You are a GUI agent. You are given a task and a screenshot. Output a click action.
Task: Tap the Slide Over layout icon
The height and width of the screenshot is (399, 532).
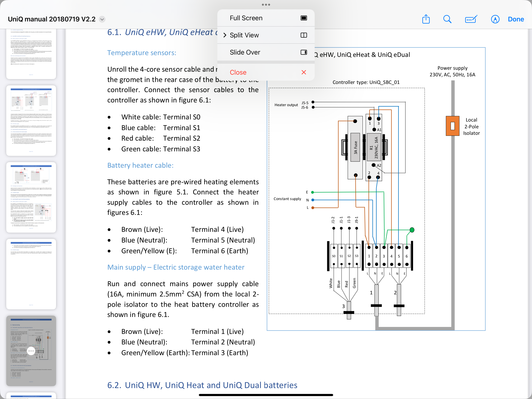click(x=304, y=52)
